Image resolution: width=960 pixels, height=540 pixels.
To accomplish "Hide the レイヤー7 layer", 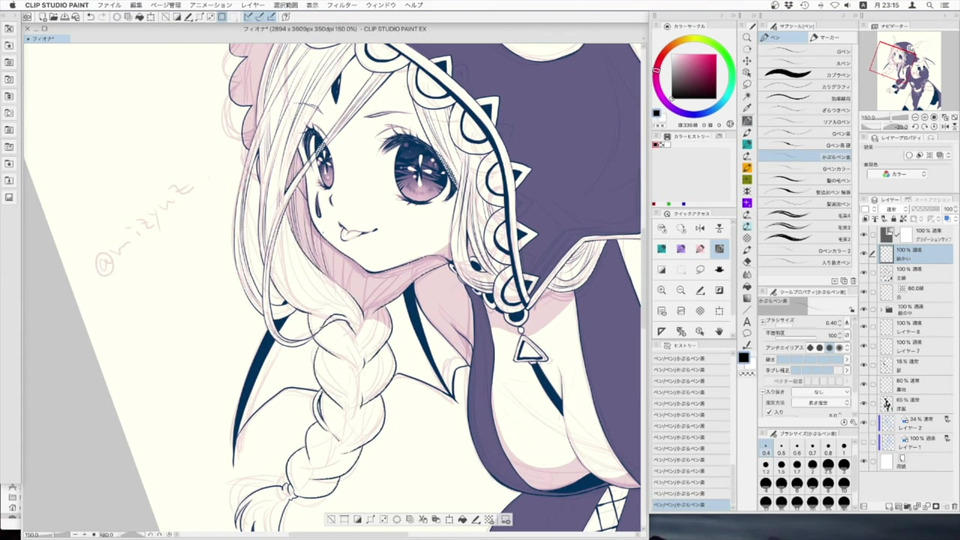I will coord(863,346).
